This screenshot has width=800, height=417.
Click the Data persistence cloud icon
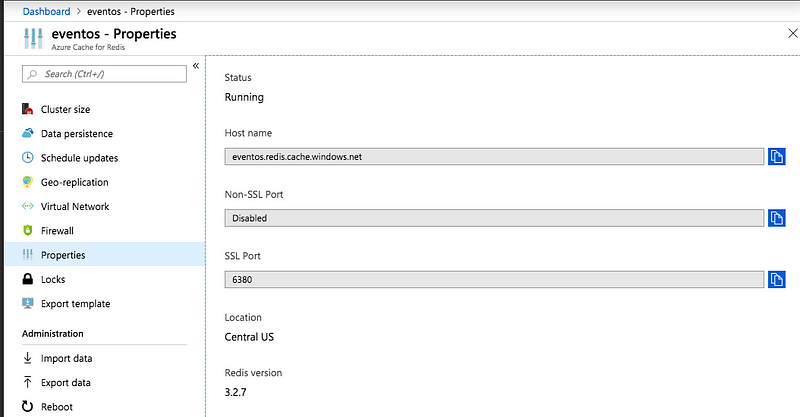(x=28, y=133)
